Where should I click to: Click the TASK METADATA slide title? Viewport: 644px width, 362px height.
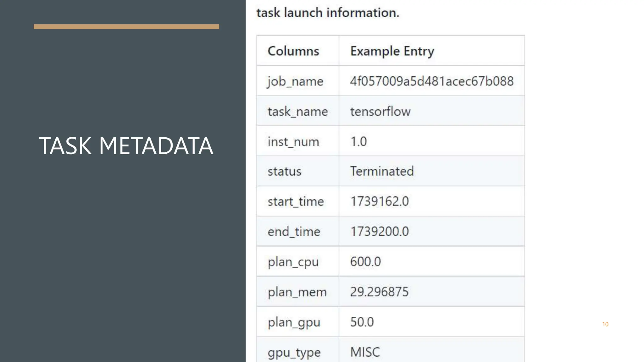point(126,146)
